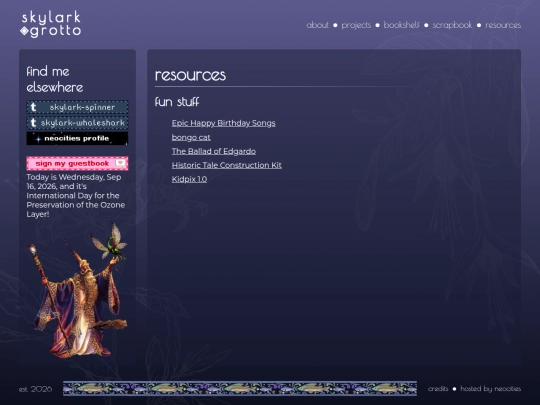
Task: Click the 'fun stuff' section heading
Action: pos(177,102)
